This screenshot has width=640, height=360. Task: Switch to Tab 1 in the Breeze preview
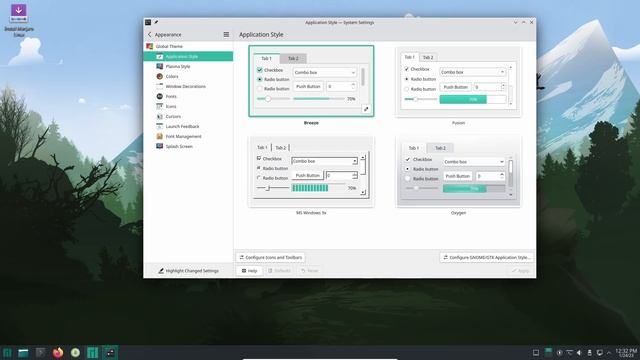(266, 58)
